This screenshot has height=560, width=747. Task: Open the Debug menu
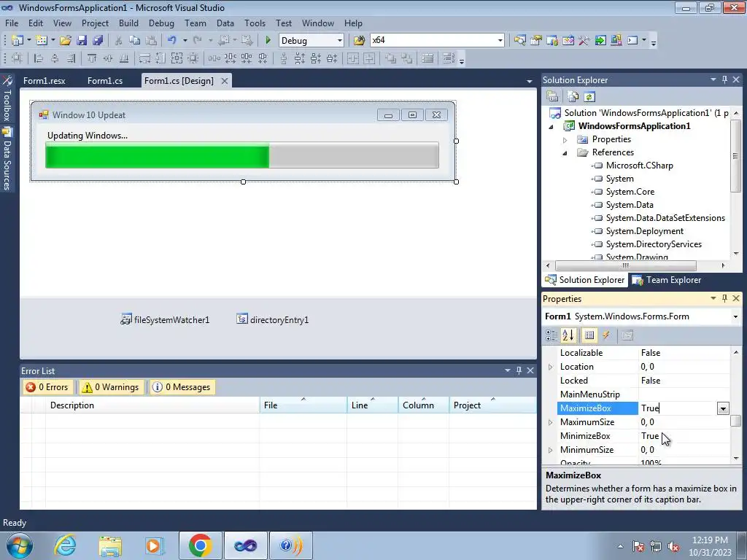click(161, 23)
